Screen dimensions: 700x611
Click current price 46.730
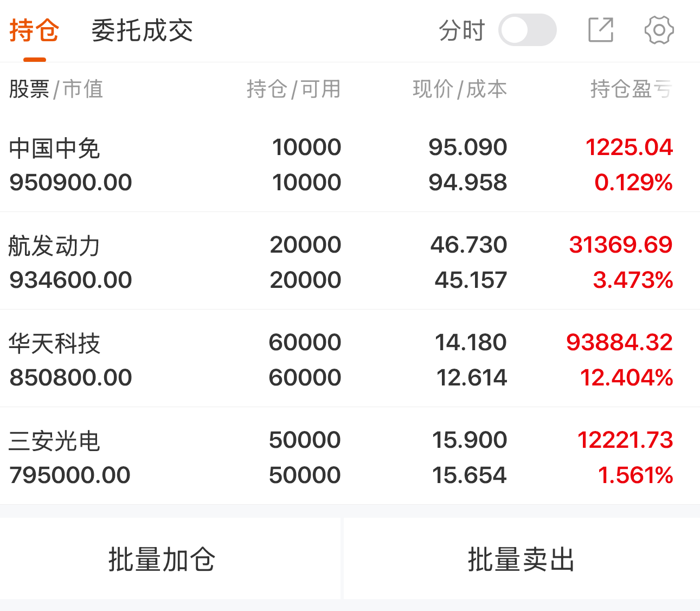[x=468, y=245]
